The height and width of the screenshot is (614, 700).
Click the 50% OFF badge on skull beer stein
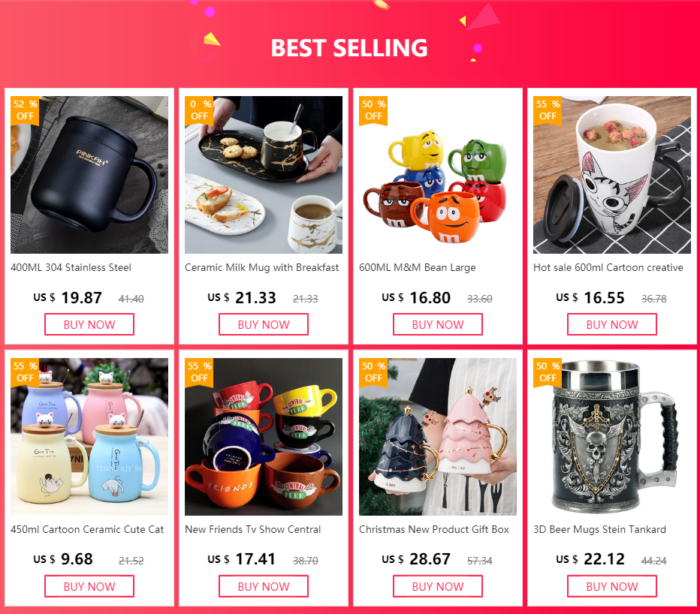click(x=548, y=372)
